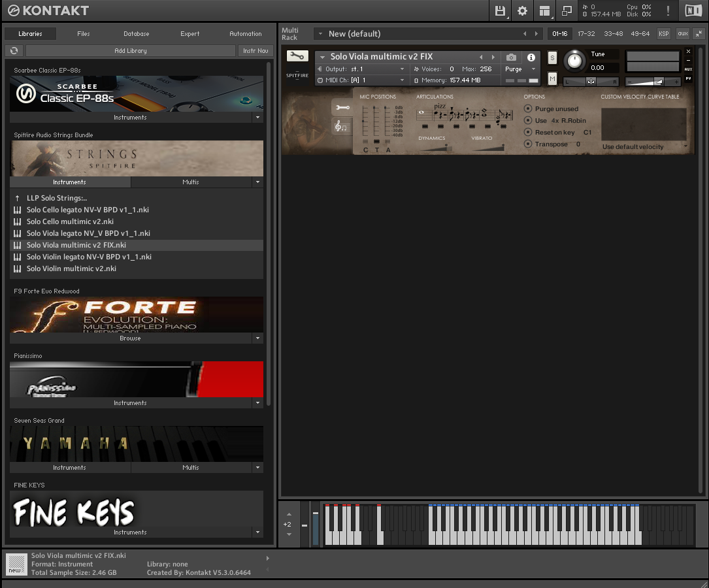Toggle Reset on key option
Viewport: 709px width, 588px height.
[x=528, y=132]
